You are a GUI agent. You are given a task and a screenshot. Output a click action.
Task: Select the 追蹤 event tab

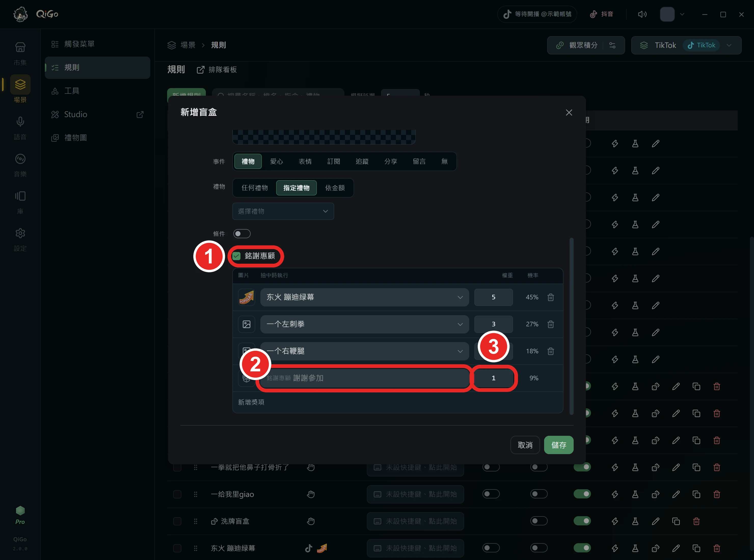[362, 161]
